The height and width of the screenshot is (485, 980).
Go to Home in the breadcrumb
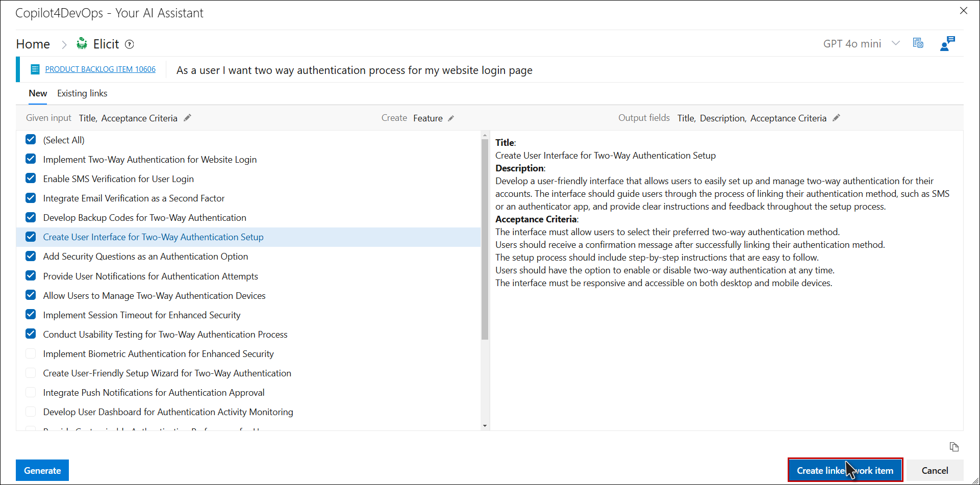(33, 44)
